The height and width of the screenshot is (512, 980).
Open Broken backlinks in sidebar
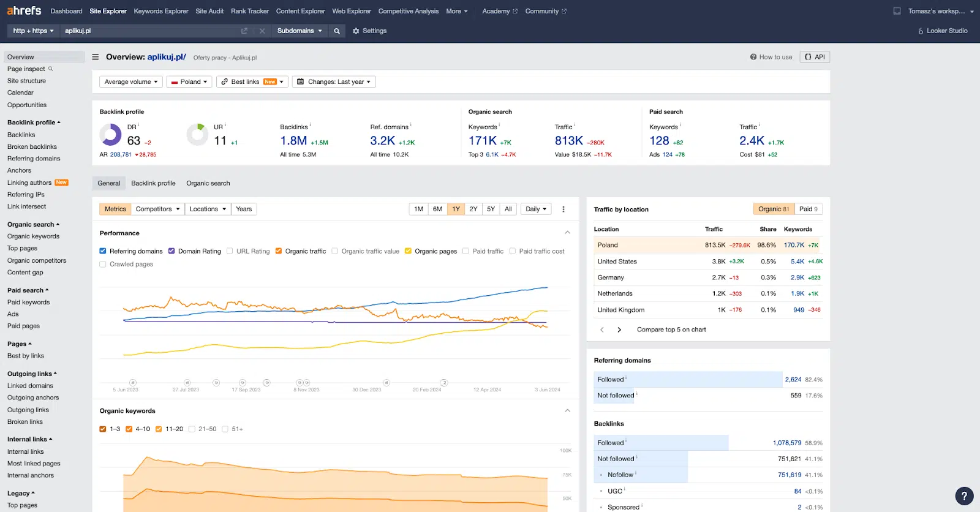point(32,146)
